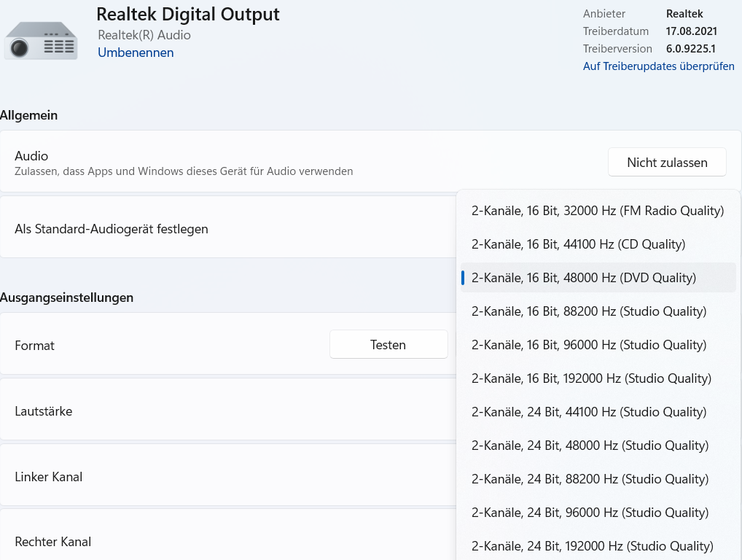Click the Treiberversion value 6.0.9225.1
This screenshot has width=742, height=560.
click(x=690, y=49)
